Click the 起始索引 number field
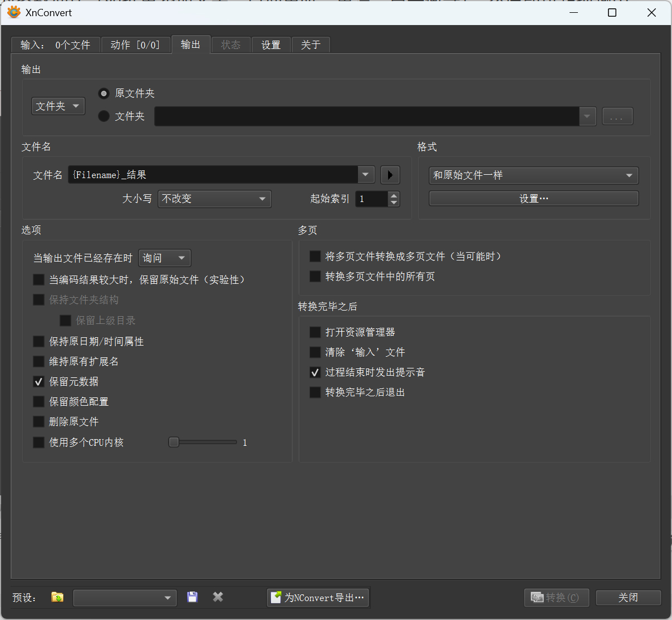672x620 pixels. (x=372, y=199)
